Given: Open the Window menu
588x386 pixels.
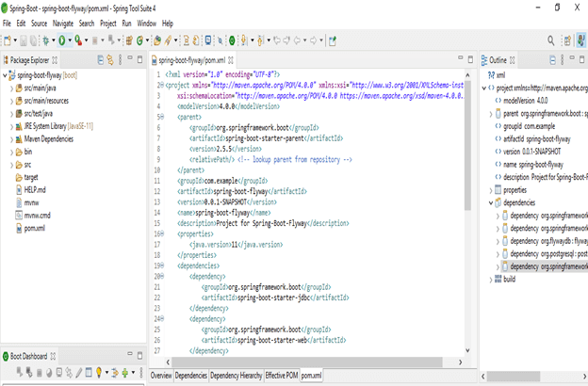Looking at the screenshot, I should coord(146,24).
